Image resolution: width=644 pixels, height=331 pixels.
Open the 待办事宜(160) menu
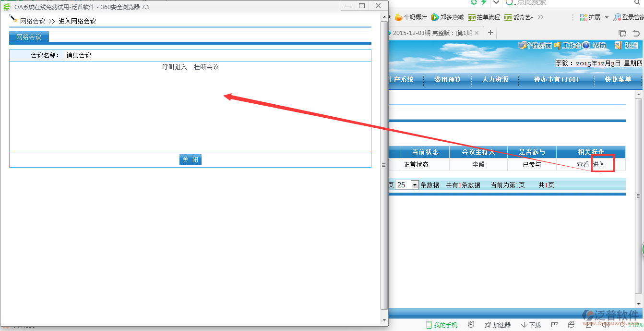[556, 80]
